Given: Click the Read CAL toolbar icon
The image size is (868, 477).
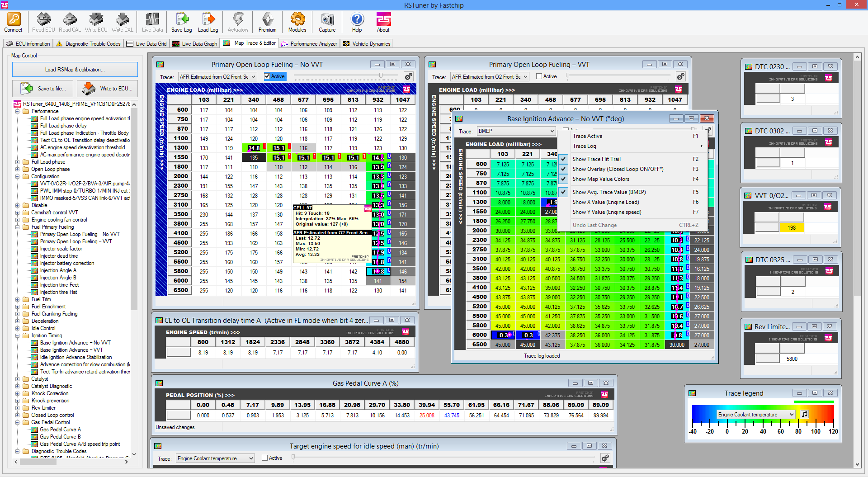Looking at the screenshot, I should coord(70,23).
